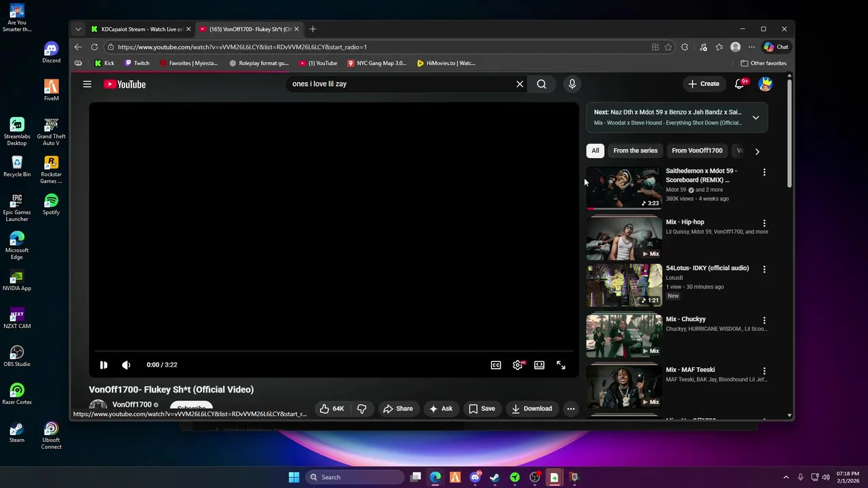
Task: Open the Windows Start menu
Action: (x=294, y=477)
